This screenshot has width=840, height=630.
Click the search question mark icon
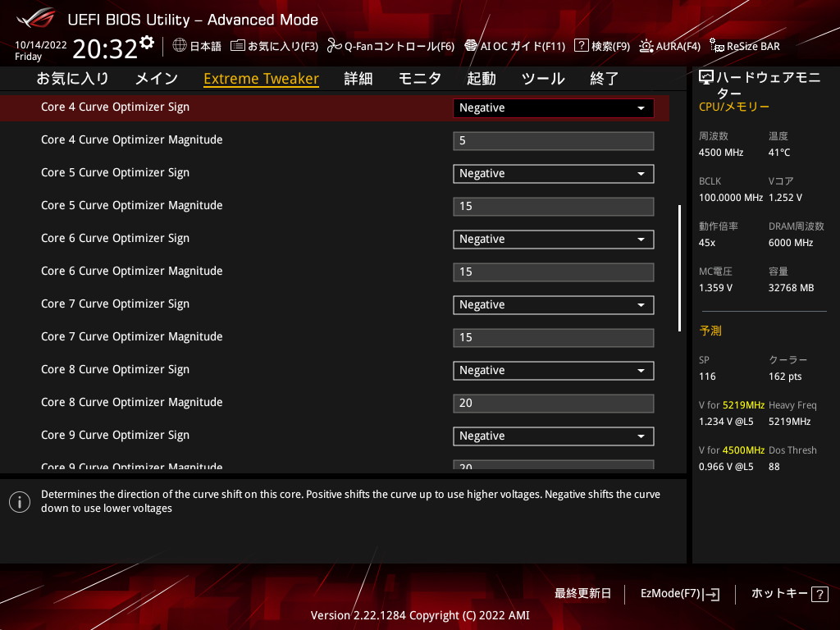(x=582, y=46)
